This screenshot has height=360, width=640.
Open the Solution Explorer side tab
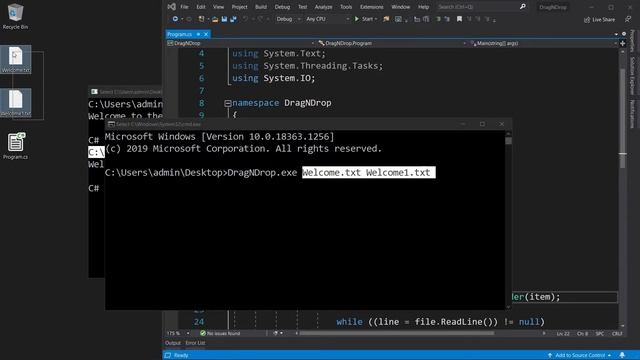pyautogui.click(x=632, y=76)
